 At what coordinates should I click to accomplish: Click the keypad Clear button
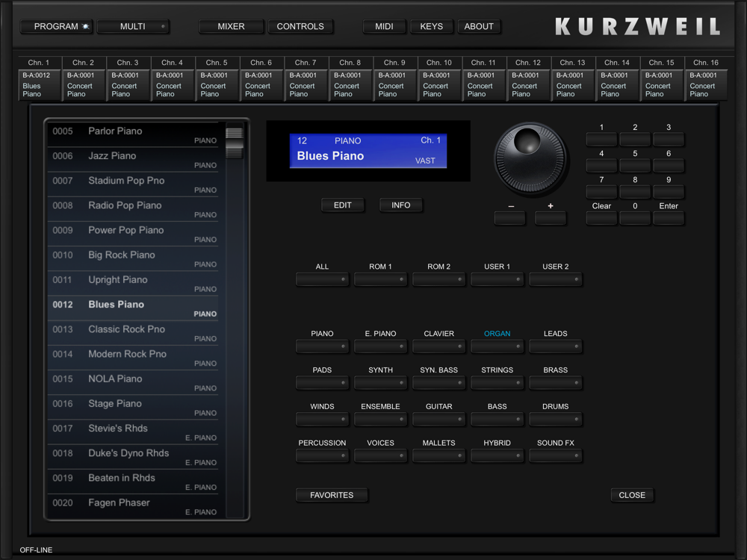click(x=601, y=218)
